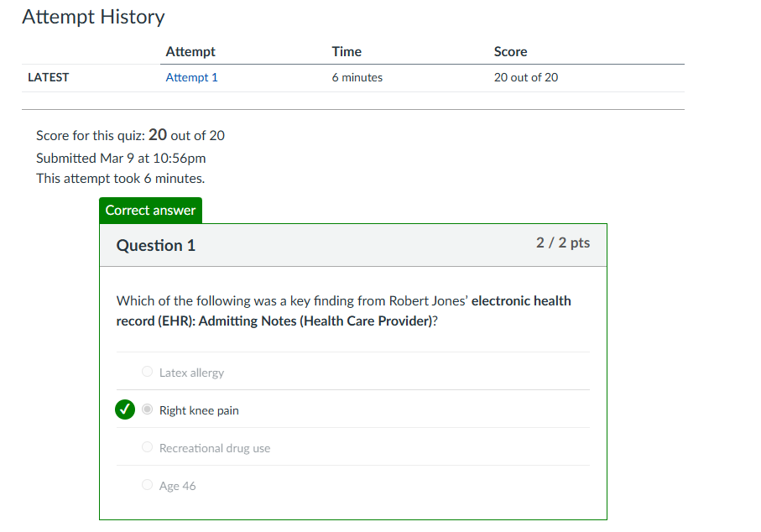Click the 20 out of 20 table score
The image size is (761, 532).
click(526, 77)
